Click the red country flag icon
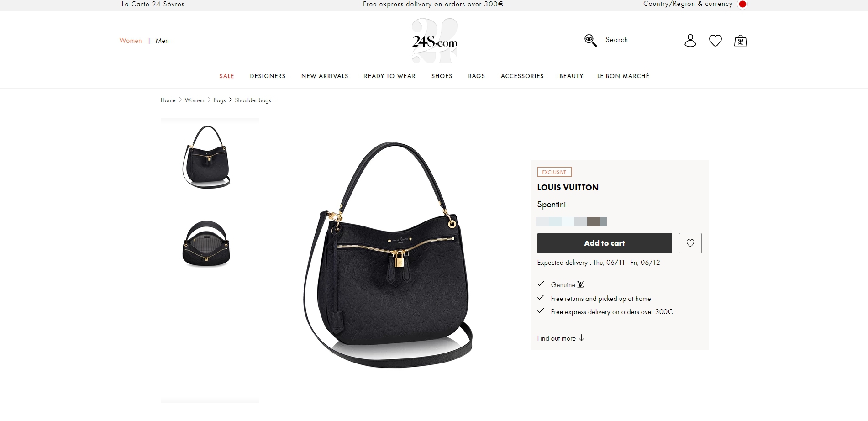868x421 pixels. pyautogui.click(x=742, y=4)
